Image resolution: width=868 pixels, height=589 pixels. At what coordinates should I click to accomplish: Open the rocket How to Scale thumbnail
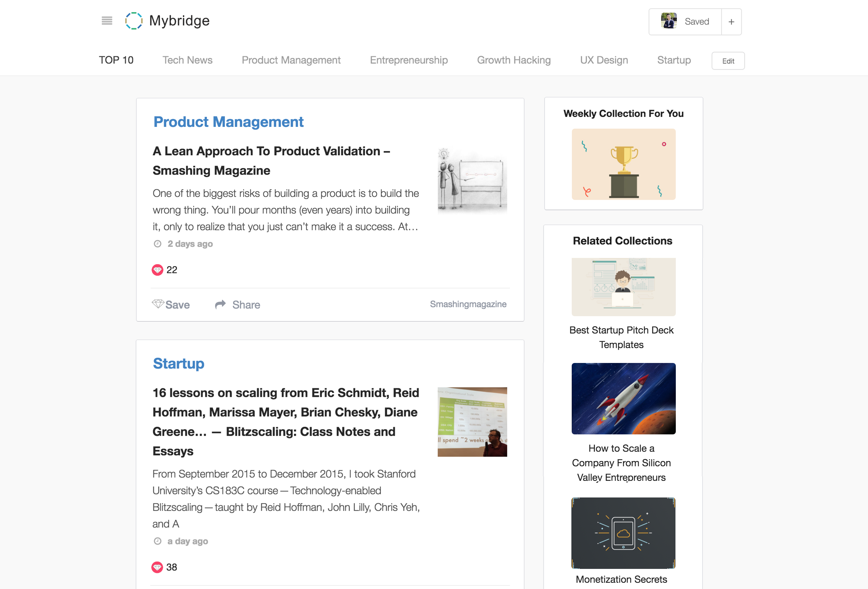click(x=623, y=398)
